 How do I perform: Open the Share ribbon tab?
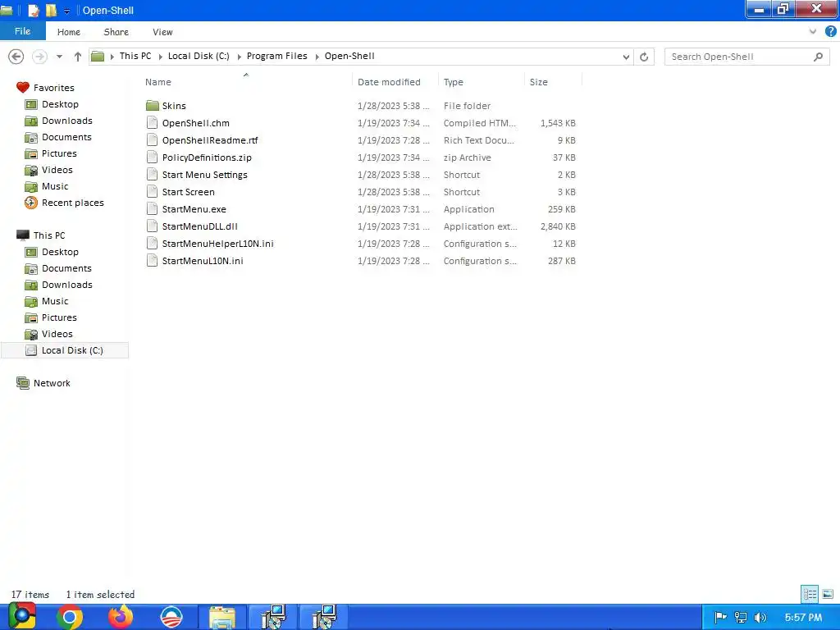pyautogui.click(x=116, y=32)
